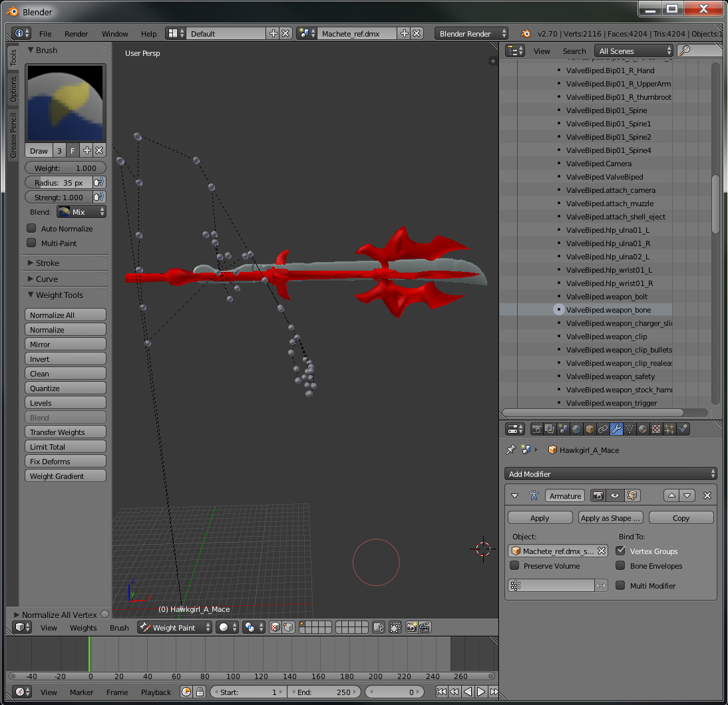The width and height of the screenshot is (728, 705).
Task: Enable Preserve Volume checkbox
Action: point(514,565)
